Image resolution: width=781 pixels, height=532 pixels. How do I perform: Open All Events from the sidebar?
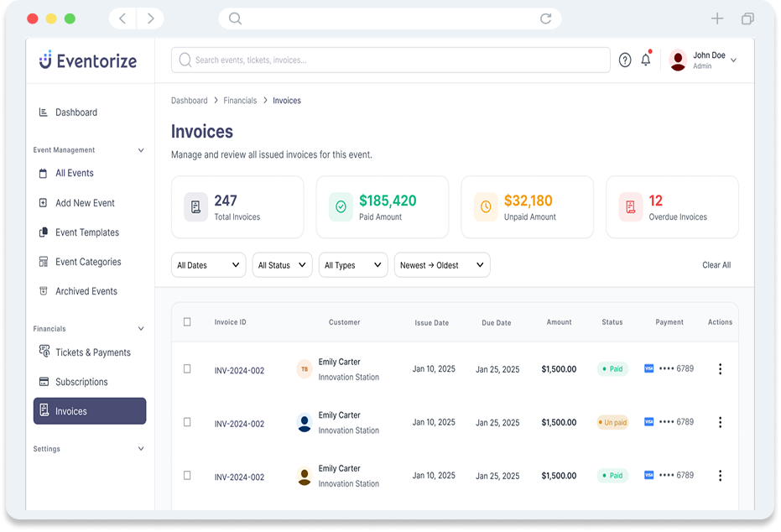[x=74, y=173]
